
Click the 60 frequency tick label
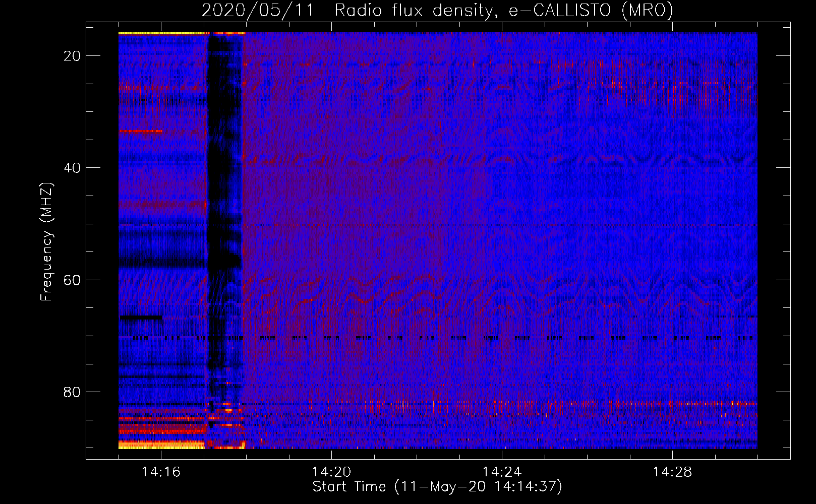tap(72, 280)
